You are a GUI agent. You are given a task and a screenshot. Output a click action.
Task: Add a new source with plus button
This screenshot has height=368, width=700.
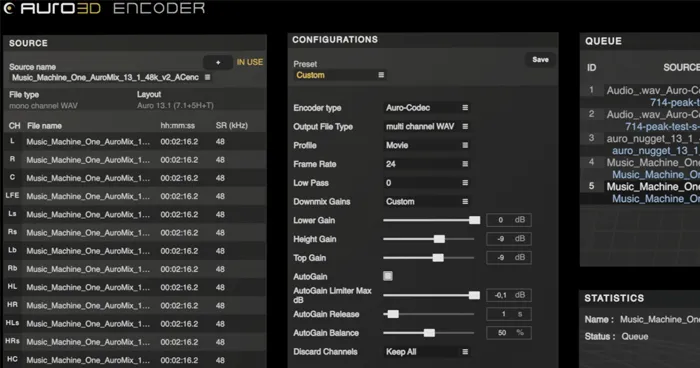click(218, 63)
